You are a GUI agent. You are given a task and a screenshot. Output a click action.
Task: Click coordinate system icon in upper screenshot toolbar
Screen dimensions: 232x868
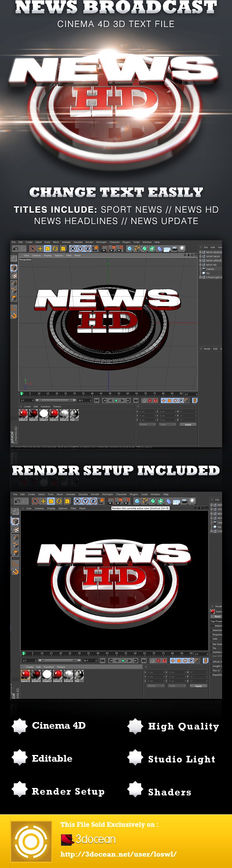(x=95, y=248)
